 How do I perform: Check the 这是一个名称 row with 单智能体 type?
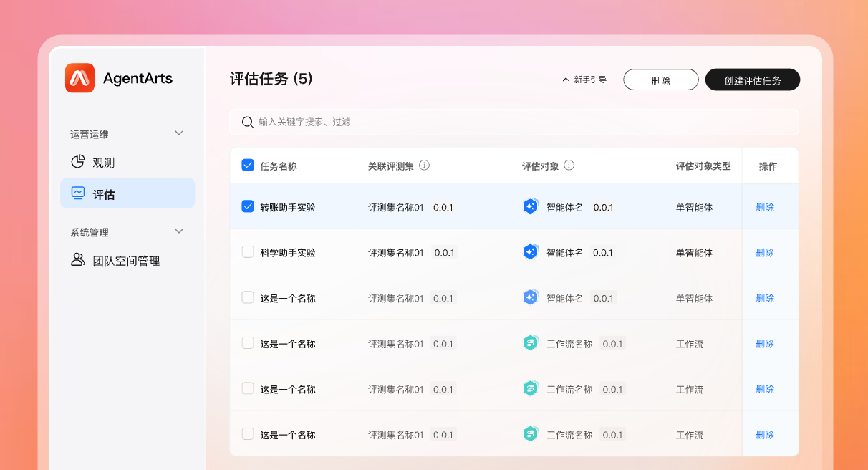248,297
